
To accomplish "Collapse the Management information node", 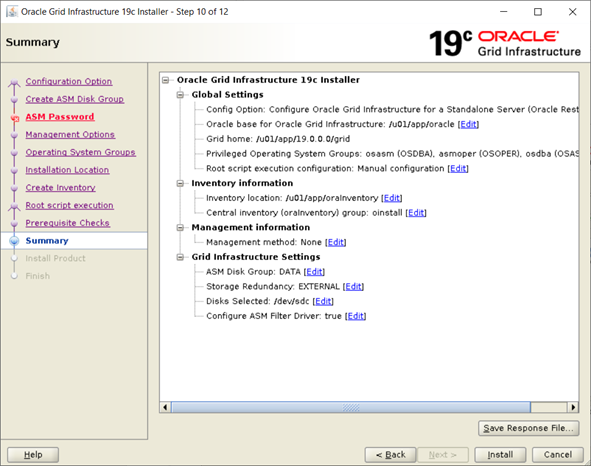I will [180, 228].
